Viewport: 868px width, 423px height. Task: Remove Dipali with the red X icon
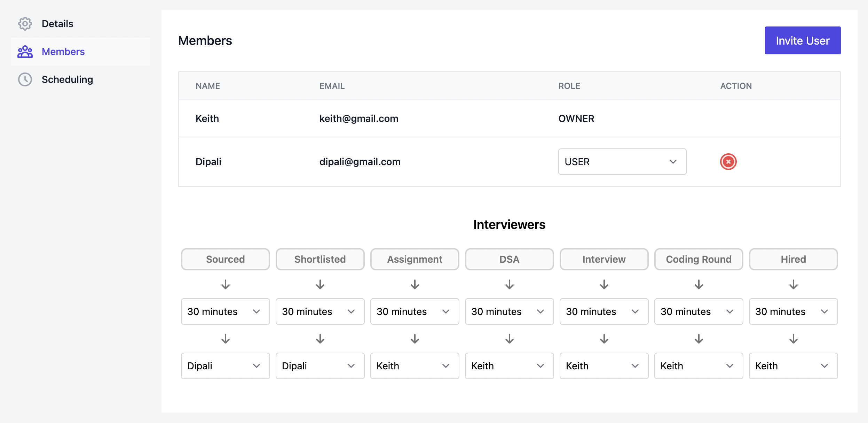click(728, 162)
